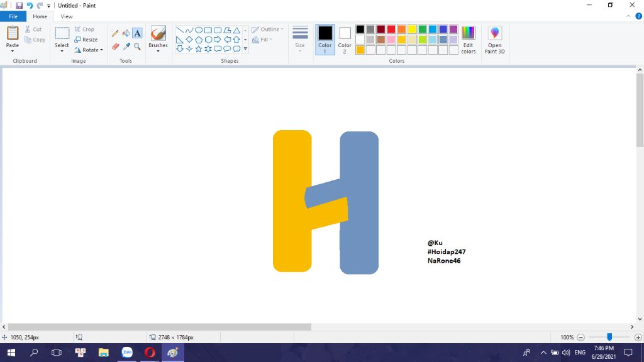Click the zoom slider handle

pyautogui.click(x=609, y=337)
